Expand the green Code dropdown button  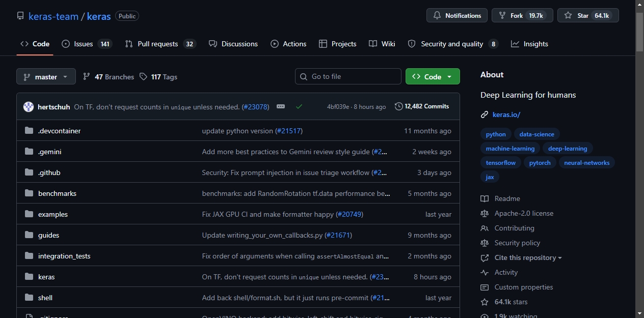point(433,76)
